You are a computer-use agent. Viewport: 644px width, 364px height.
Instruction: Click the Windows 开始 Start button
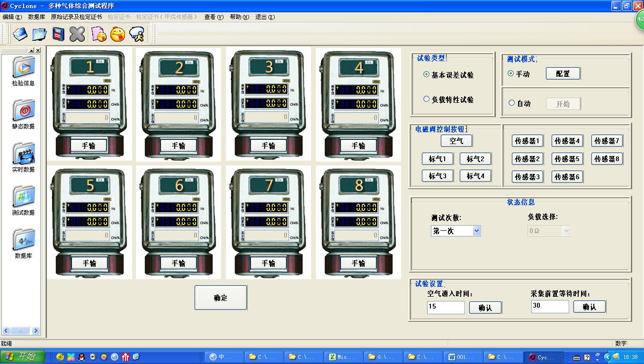click(x=23, y=357)
